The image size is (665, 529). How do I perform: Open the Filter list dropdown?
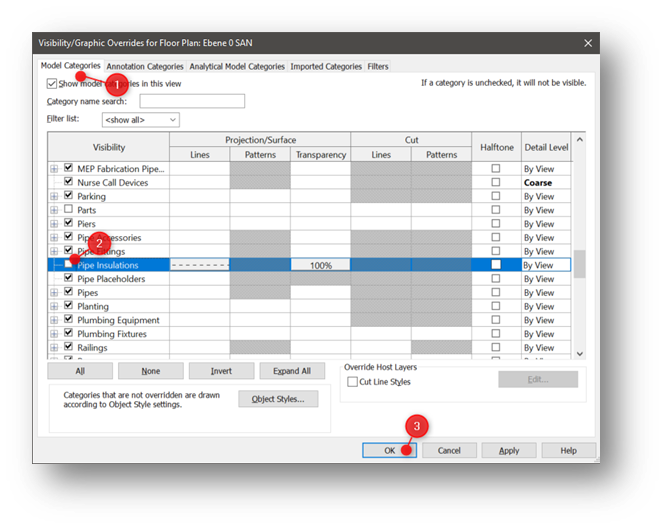(x=140, y=120)
